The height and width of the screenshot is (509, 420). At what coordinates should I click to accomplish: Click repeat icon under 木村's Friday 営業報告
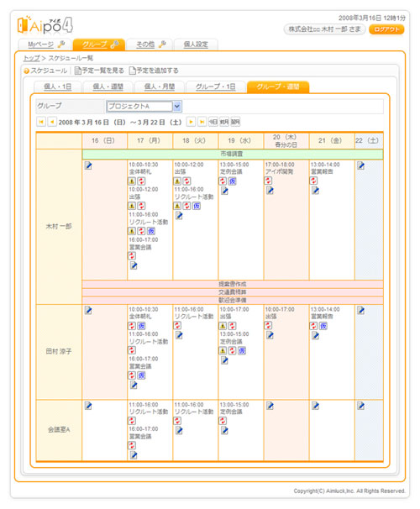point(313,181)
